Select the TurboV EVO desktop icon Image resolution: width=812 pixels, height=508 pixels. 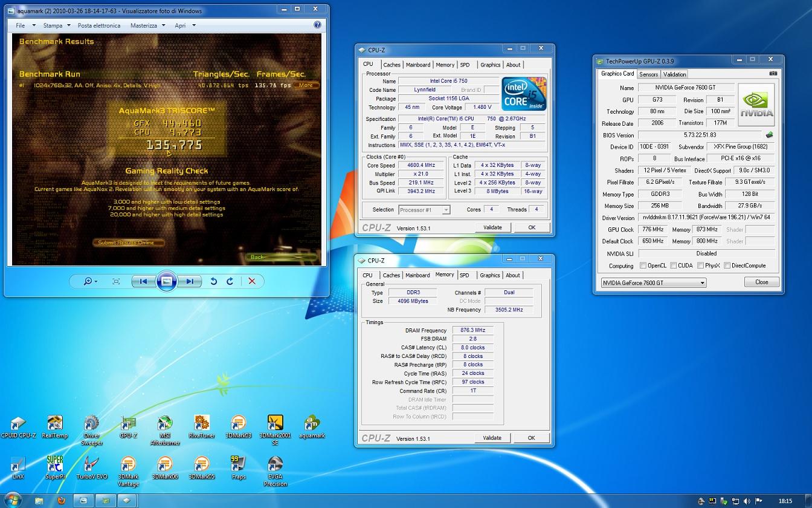pos(92,467)
